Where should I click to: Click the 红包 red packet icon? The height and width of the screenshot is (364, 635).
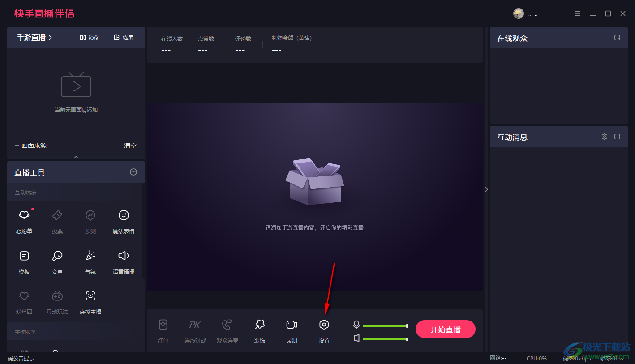[x=163, y=325]
